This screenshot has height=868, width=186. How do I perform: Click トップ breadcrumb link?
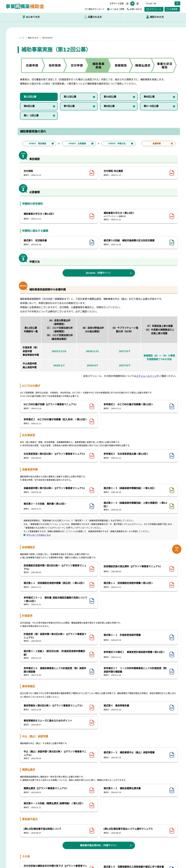click(x=22, y=38)
